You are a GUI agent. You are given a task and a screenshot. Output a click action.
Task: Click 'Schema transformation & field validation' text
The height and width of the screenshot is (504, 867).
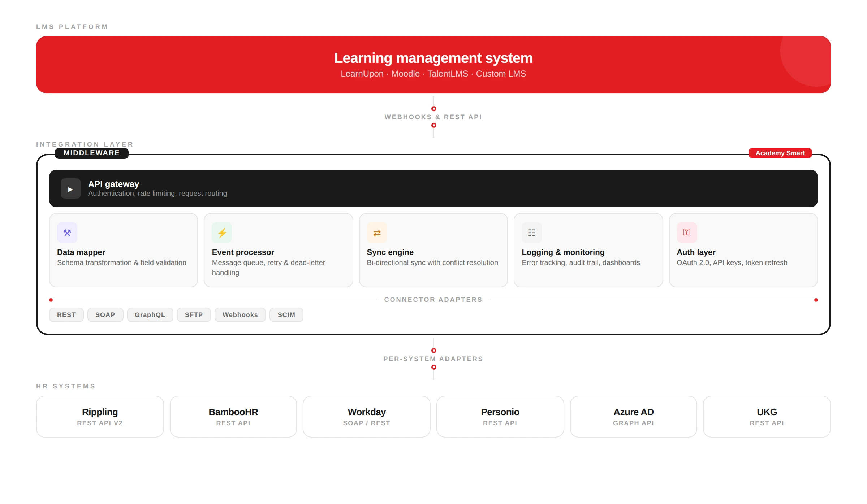(x=122, y=263)
